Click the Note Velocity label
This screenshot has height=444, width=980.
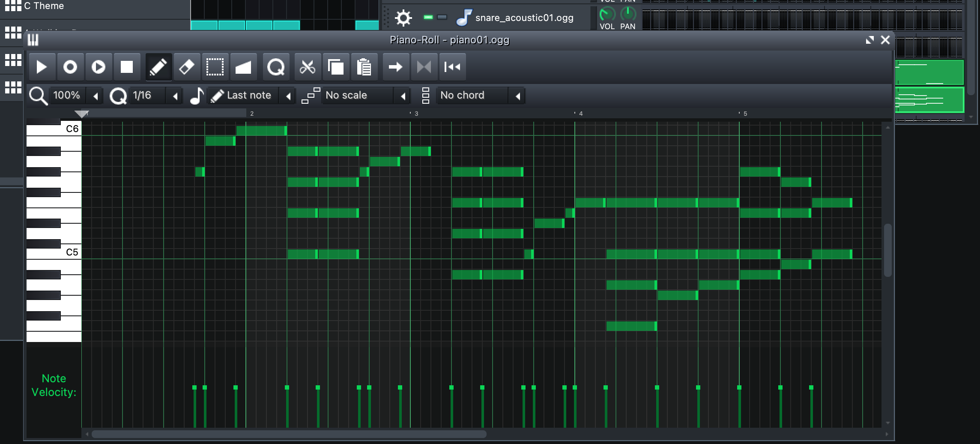tap(54, 385)
